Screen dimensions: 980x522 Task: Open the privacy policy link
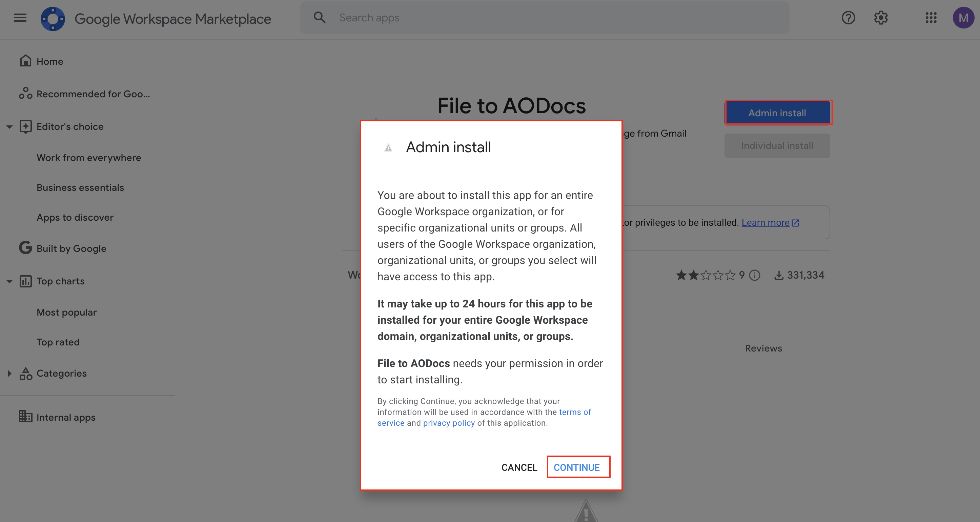coord(449,423)
